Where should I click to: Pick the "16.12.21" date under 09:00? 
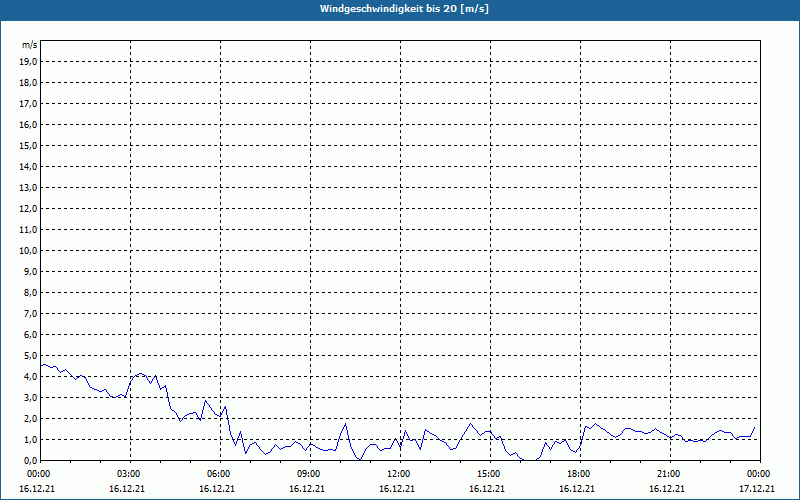tap(307, 489)
